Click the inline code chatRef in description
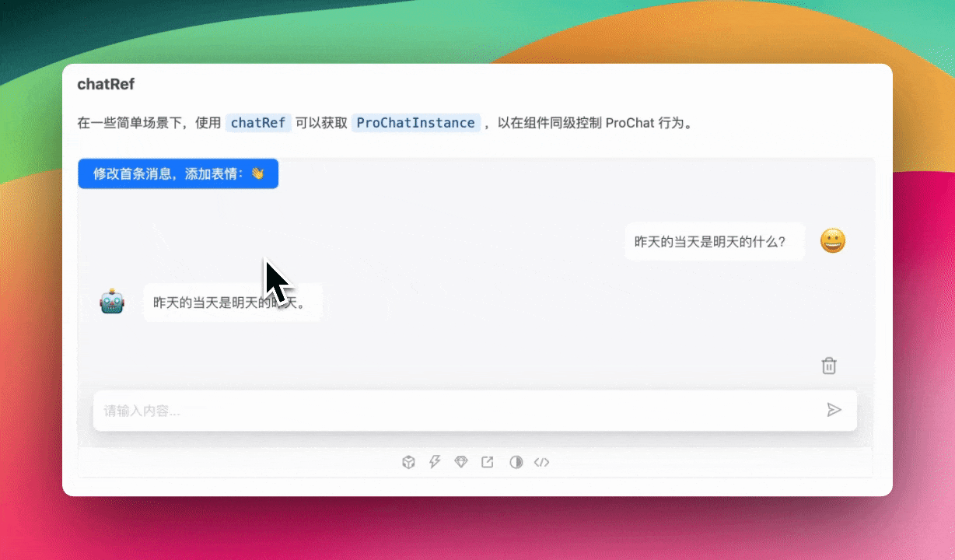 (258, 123)
